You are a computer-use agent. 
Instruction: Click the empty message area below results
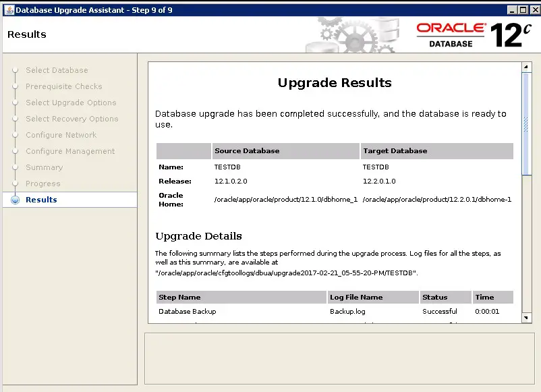pos(339,358)
